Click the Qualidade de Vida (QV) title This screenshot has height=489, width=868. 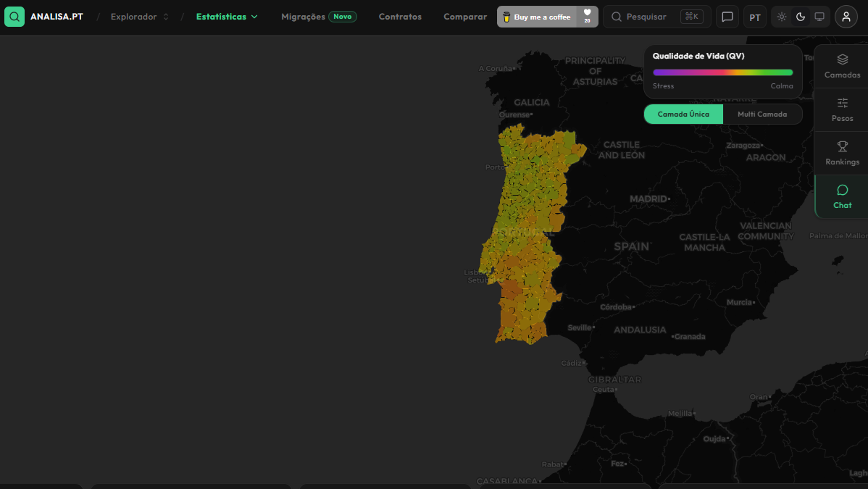pos(698,56)
